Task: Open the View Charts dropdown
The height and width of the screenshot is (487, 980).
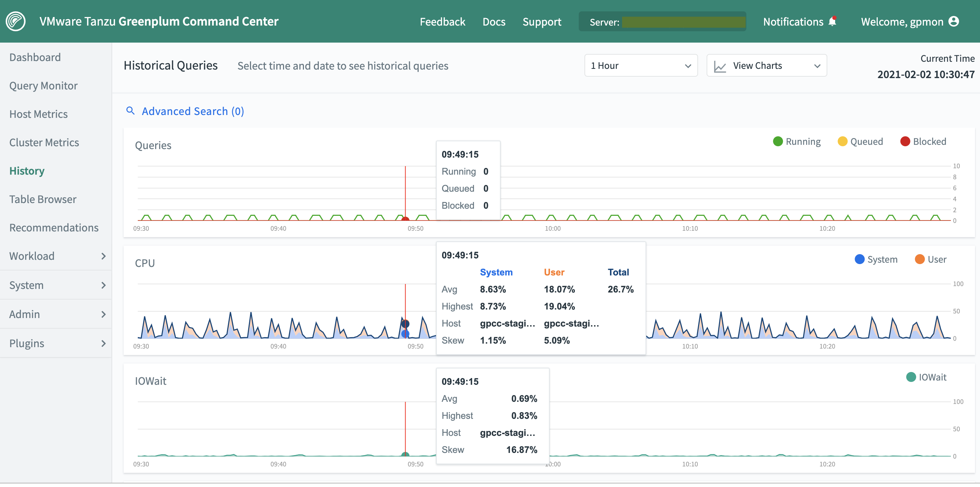Action: 766,66
